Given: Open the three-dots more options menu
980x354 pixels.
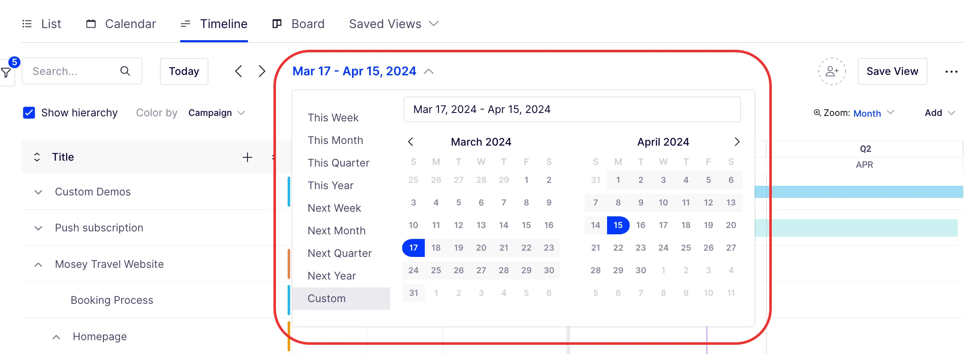Looking at the screenshot, I should point(951,72).
